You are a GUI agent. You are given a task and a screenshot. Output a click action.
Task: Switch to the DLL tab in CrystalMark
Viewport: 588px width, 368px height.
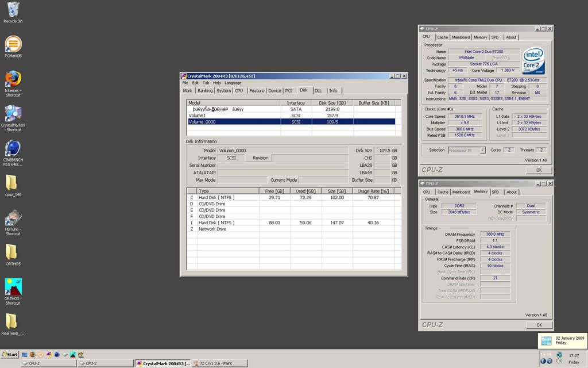tap(318, 90)
